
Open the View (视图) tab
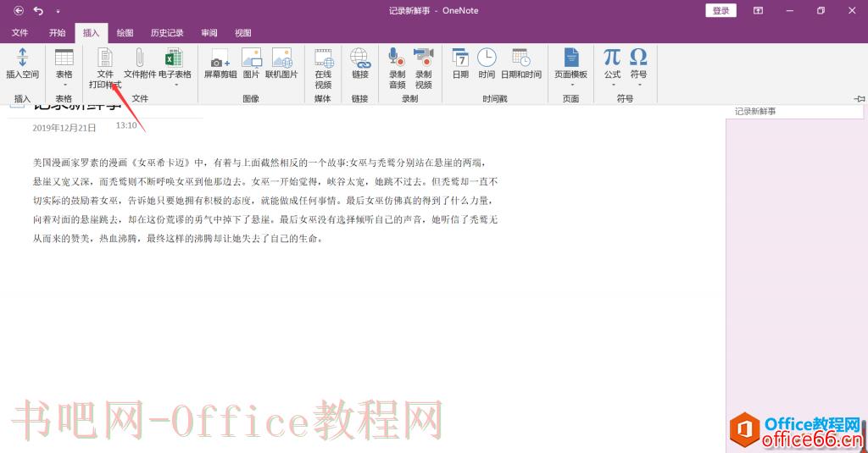click(242, 33)
